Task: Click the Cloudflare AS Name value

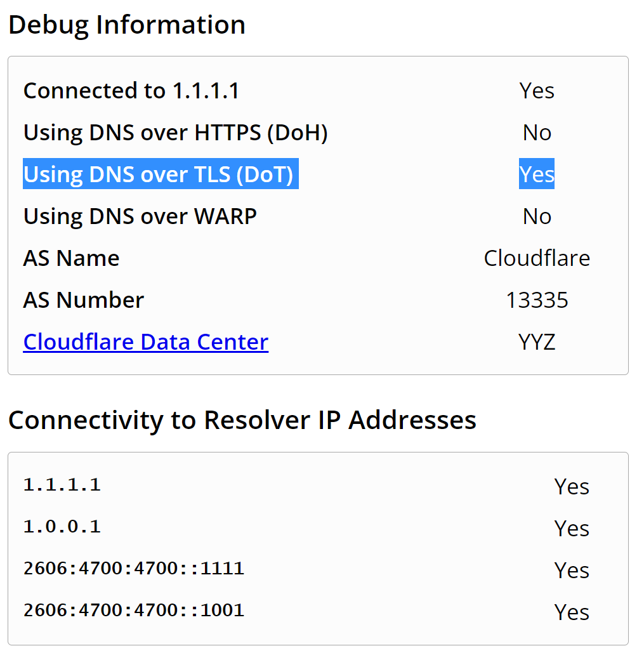Action: tap(537, 258)
